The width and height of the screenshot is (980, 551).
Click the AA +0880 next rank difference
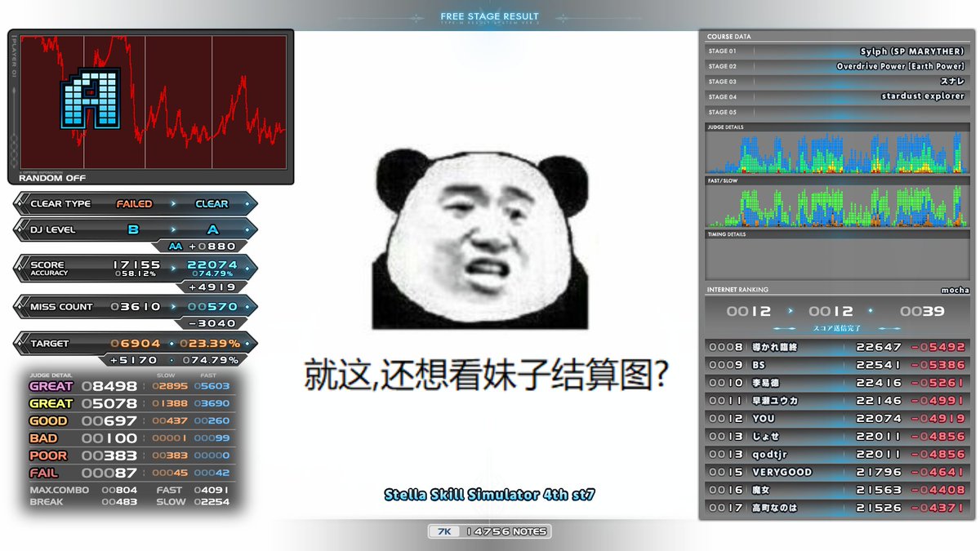[203, 247]
